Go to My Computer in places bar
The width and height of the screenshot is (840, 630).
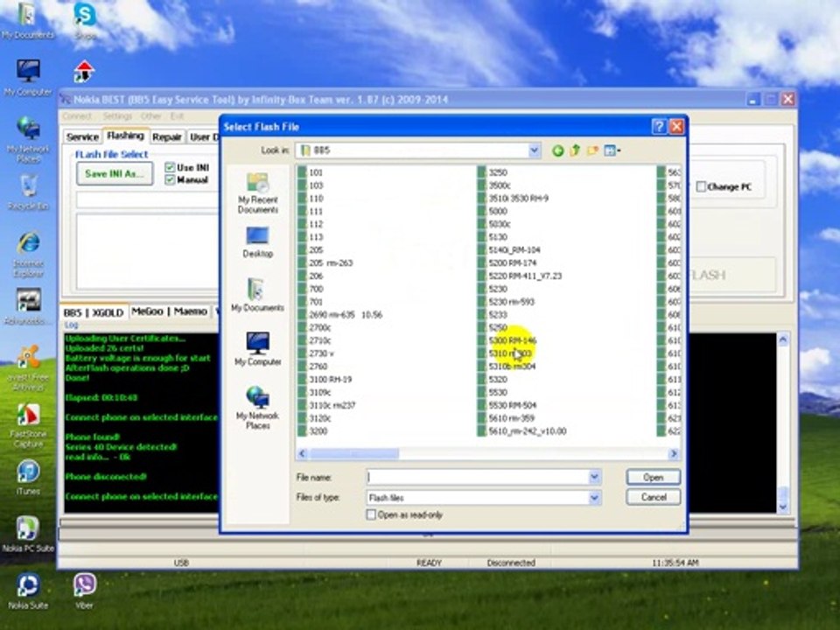pyautogui.click(x=257, y=349)
